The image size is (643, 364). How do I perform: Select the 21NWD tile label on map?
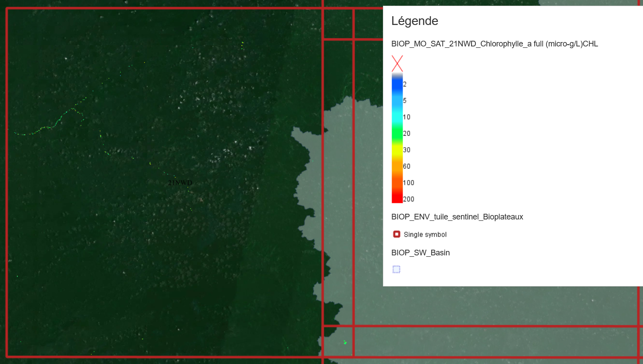pos(180,183)
